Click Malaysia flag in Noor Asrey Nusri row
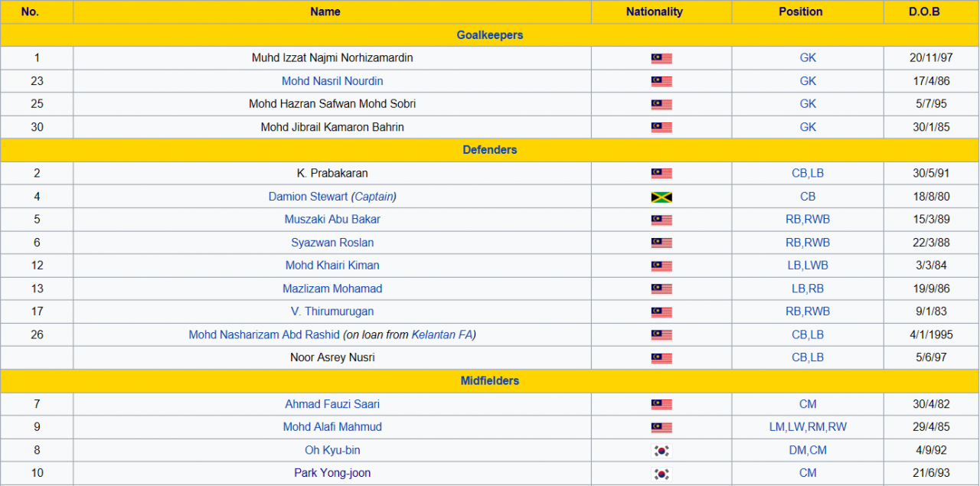This screenshot has height=486, width=980. click(x=661, y=358)
